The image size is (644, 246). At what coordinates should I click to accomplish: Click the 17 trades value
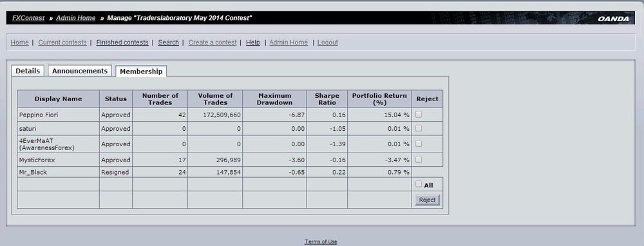(x=182, y=160)
